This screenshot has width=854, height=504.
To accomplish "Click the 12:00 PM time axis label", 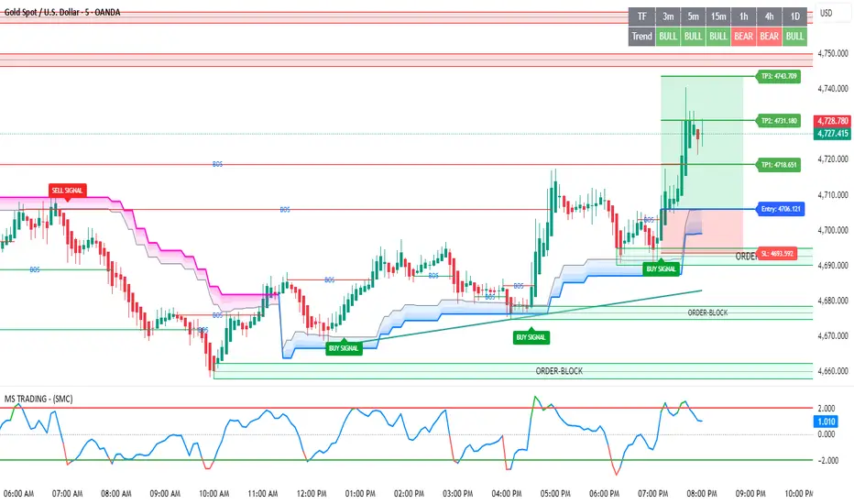I will 312,494.
